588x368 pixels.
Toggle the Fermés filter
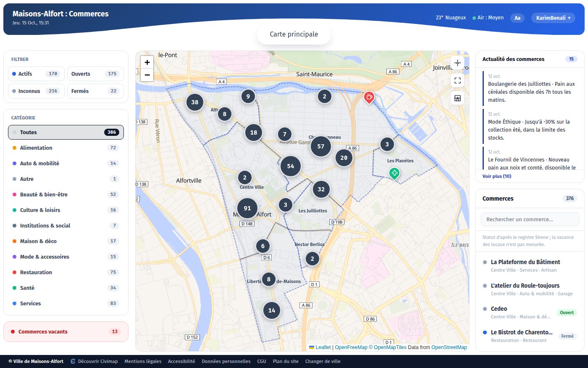click(95, 91)
